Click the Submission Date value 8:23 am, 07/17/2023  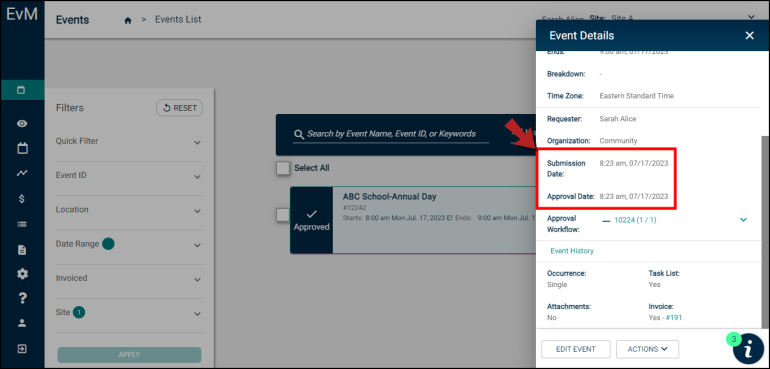click(x=633, y=164)
